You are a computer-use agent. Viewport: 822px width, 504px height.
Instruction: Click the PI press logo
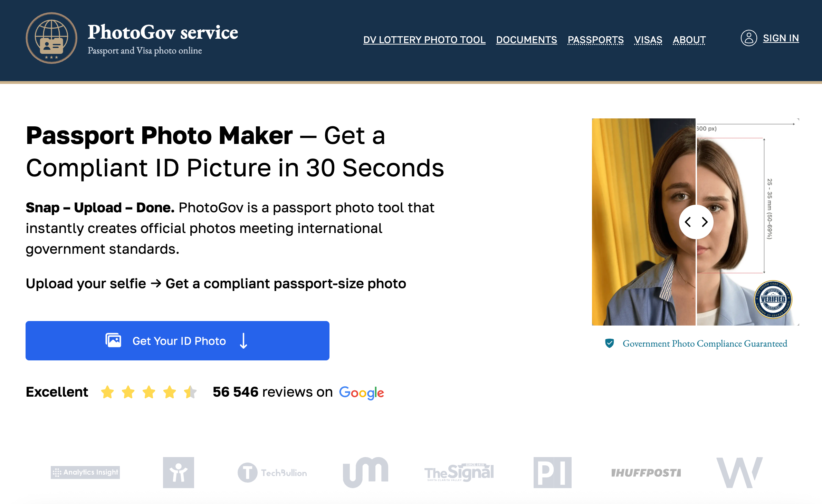(552, 473)
